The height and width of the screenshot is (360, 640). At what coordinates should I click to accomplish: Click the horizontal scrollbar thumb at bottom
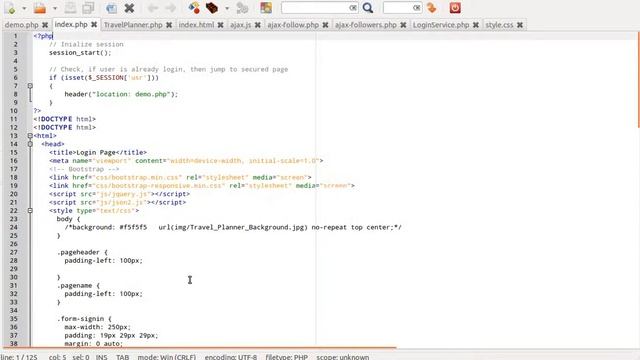point(199,348)
